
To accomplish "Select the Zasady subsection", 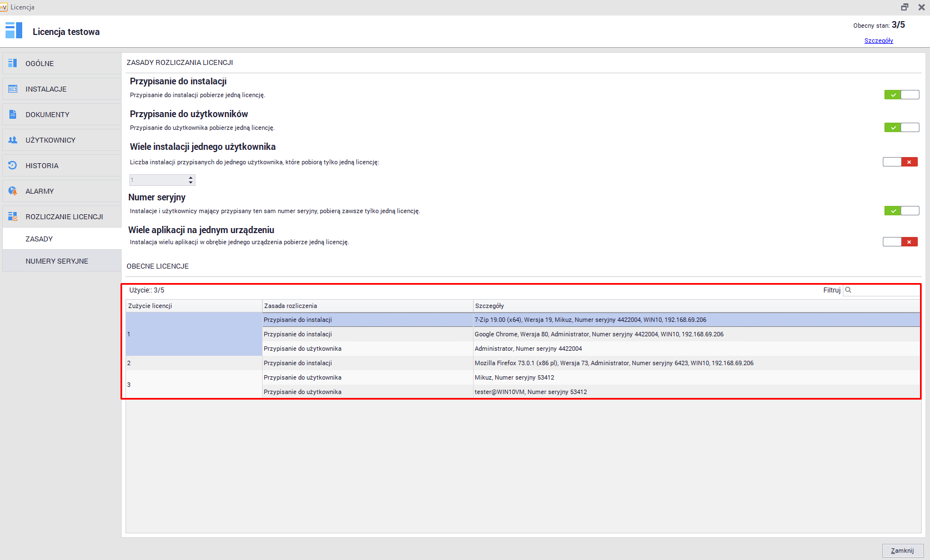I will 39,239.
